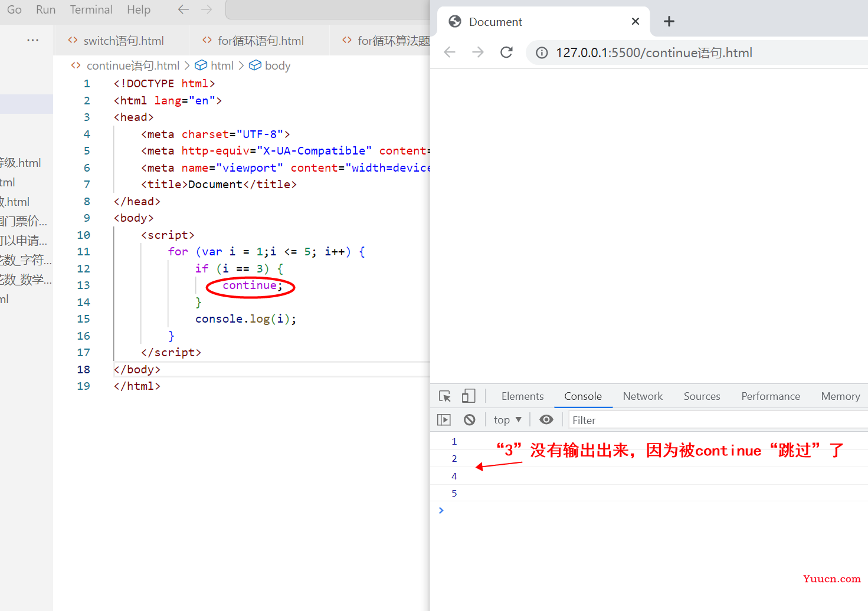Viewport: 868px width, 611px height.
Task: Show the console sidebar
Action: [x=444, y=420]
